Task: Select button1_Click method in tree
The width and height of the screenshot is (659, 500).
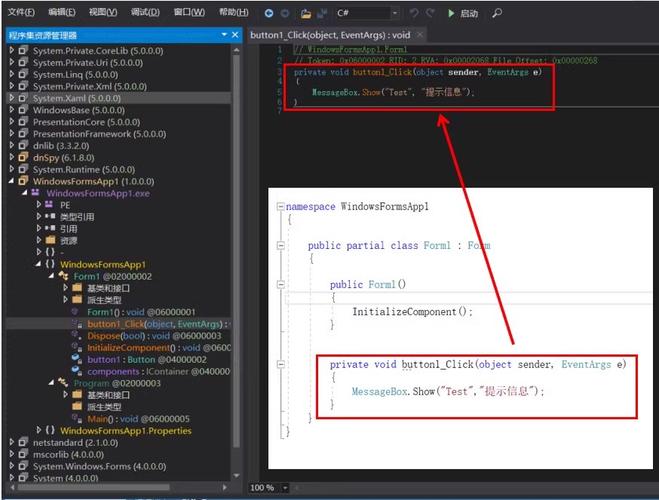Action: pyautogui.click(x=159, y=324)
